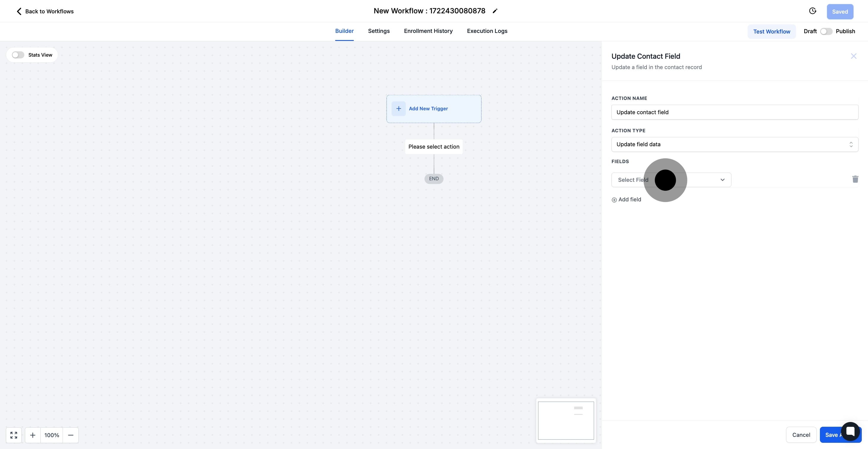Image resolution: width=868 pixels, height=449 pixels.
Task: Open the chat support bubble
Action: [x=850, y=431]
